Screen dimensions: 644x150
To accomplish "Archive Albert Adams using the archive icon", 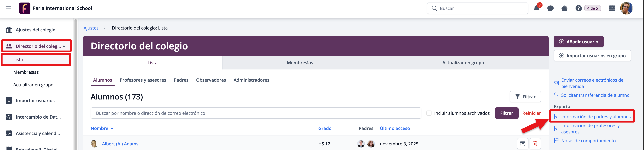I will pos(522,144).
